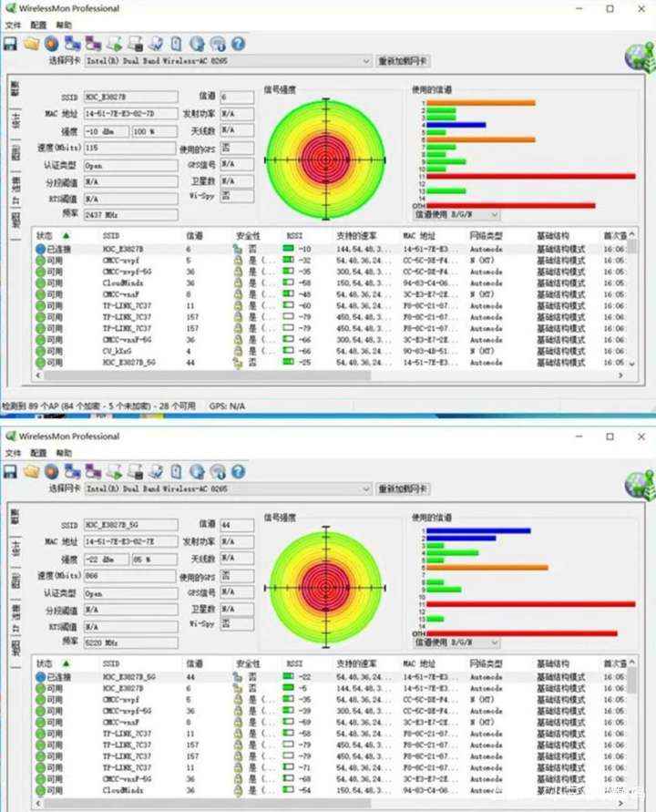Click the floppy disk save icon in the top window
The width and height of the screenshot is (656, 812).
pos(11,43)
